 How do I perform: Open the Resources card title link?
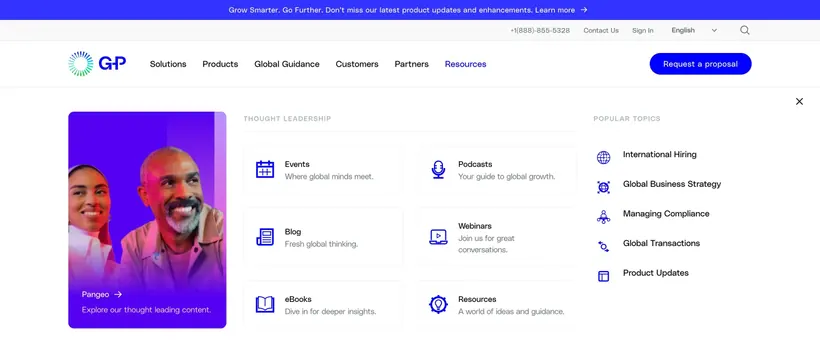477,299
